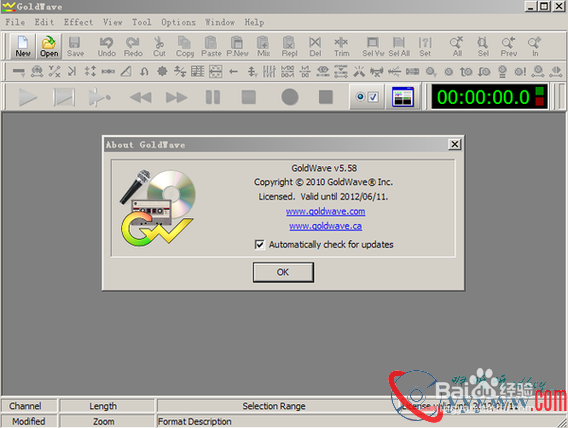The width and height of the screenshot is (568, 428).
Task: Open the control visual window icon
Action: point(402,97)
